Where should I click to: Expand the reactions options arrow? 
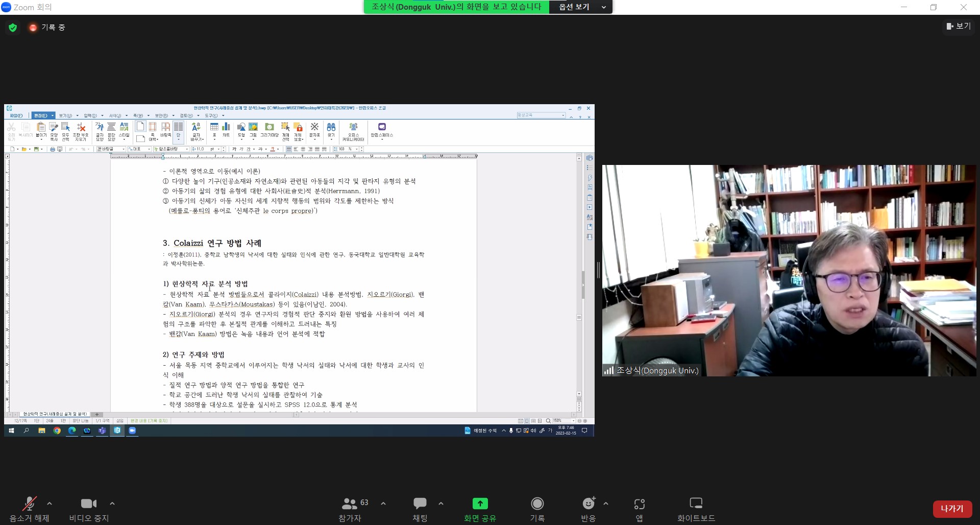coord(606,504)
